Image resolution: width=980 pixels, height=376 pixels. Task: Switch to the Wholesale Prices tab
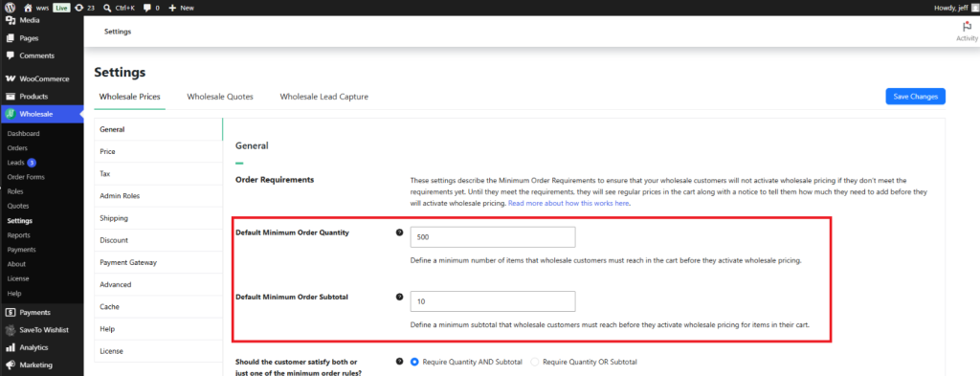130,97
